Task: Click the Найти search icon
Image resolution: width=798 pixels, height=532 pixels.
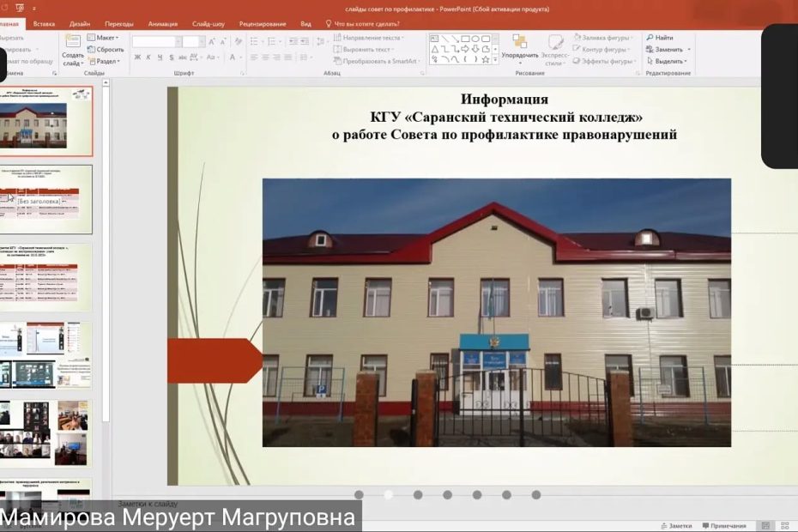Action: coord(650,38)
